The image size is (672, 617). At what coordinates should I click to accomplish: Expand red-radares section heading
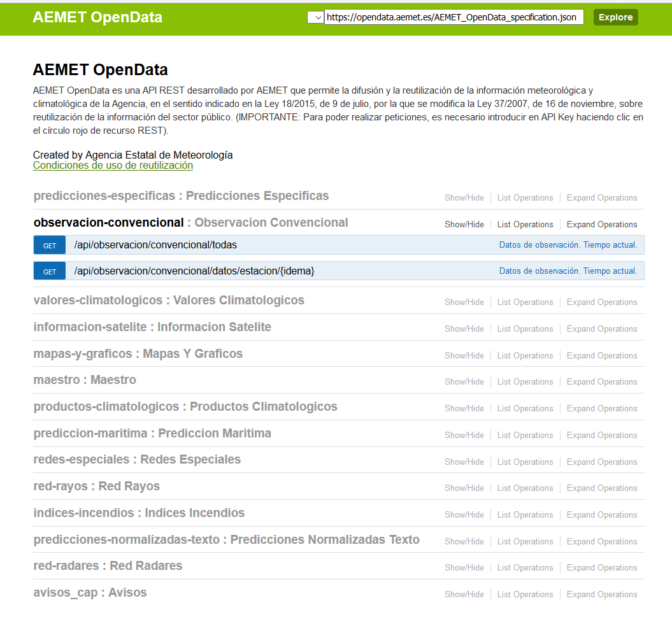point(108,565)
